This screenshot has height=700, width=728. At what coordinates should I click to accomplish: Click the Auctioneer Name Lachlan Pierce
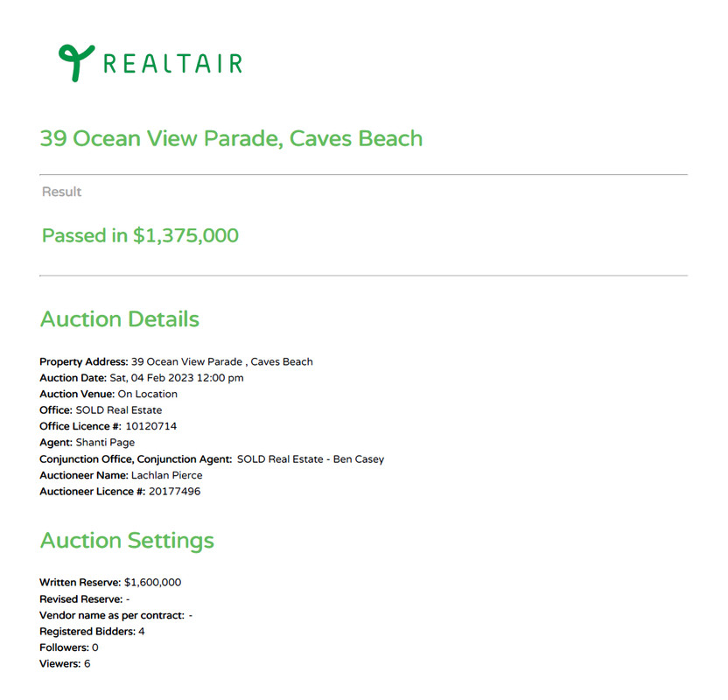[x=166, y=475]
